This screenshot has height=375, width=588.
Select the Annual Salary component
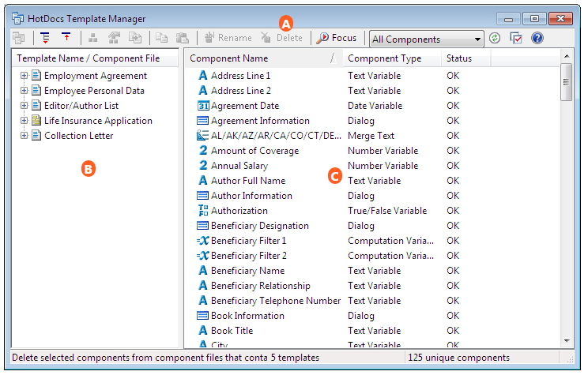(x=239, y=166)
